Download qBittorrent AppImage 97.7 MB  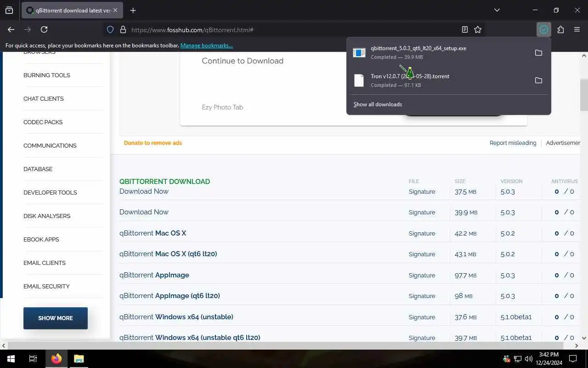click(154, 275)
